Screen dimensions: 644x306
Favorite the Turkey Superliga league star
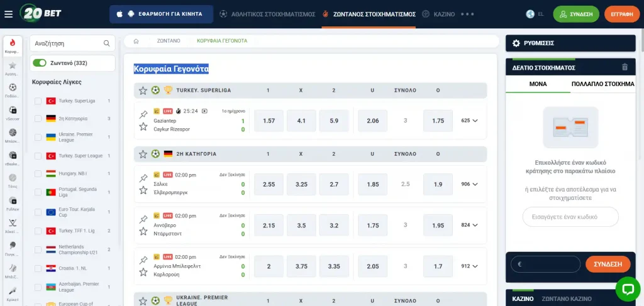tap(143, 90)
